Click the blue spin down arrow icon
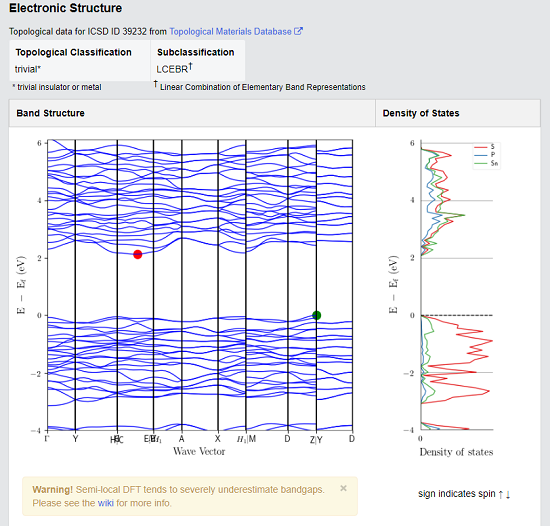The width and height of the screenshot is (550, 526). (x=508, y=494)
